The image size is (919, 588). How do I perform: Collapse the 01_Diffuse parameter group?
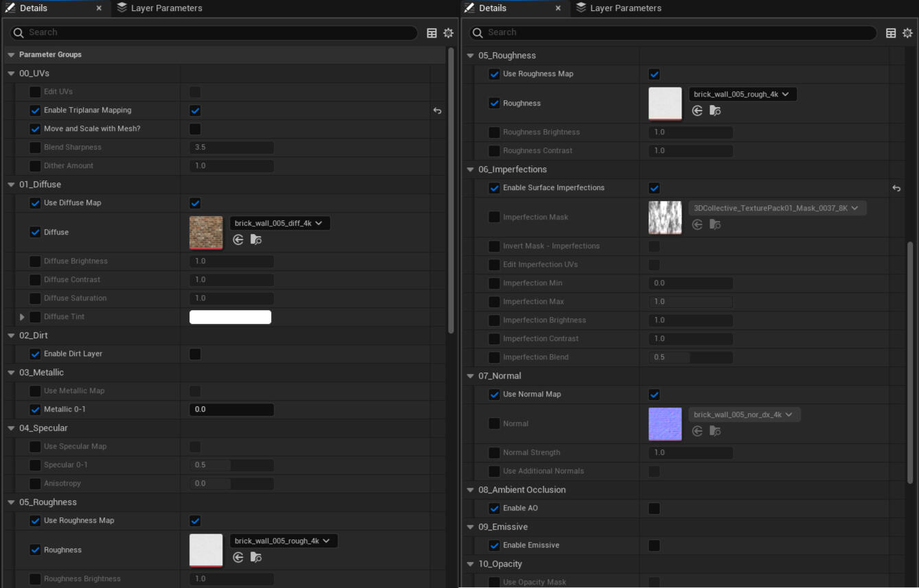tap(10, 184)
